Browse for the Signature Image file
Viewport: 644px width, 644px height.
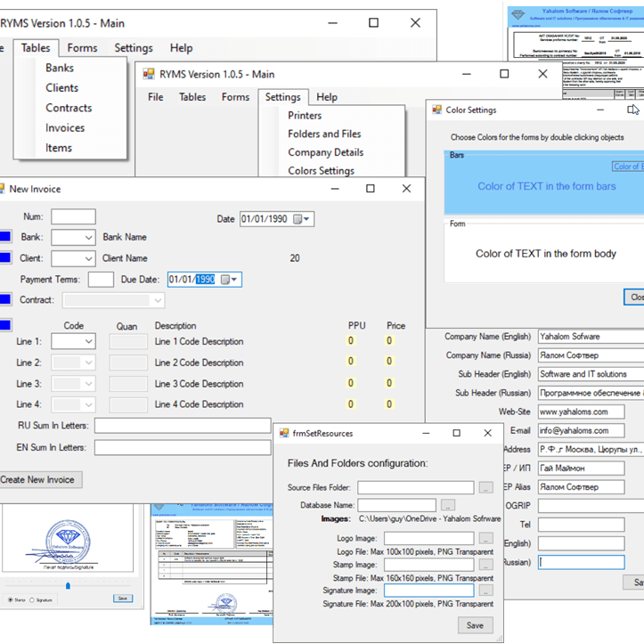tap(485, 591)
